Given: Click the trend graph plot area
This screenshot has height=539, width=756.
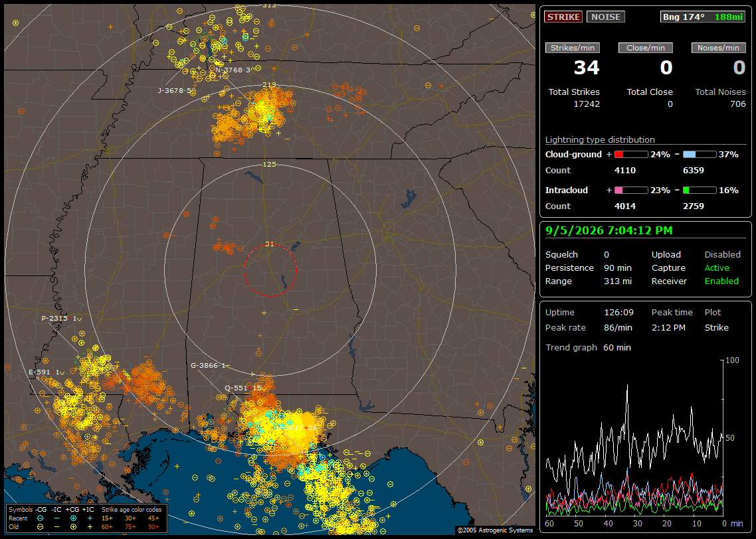Looking at the screenshot, I should point(634,437).
